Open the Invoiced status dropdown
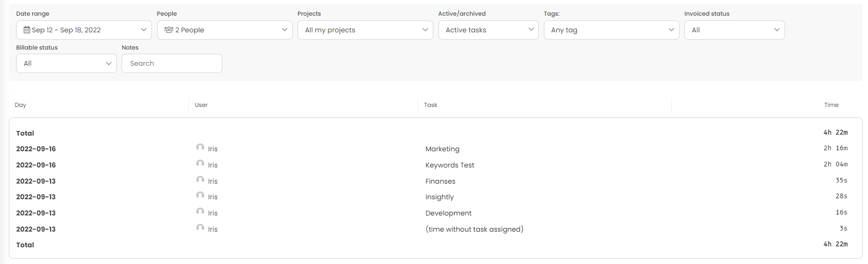868x264 pixels. [x=734, y=30]
